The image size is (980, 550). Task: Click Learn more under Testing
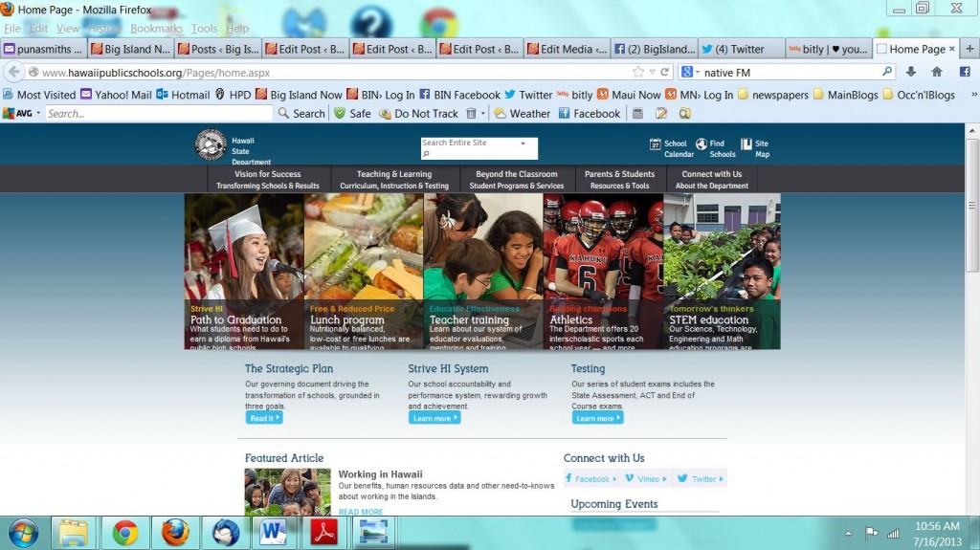(597, 417)
